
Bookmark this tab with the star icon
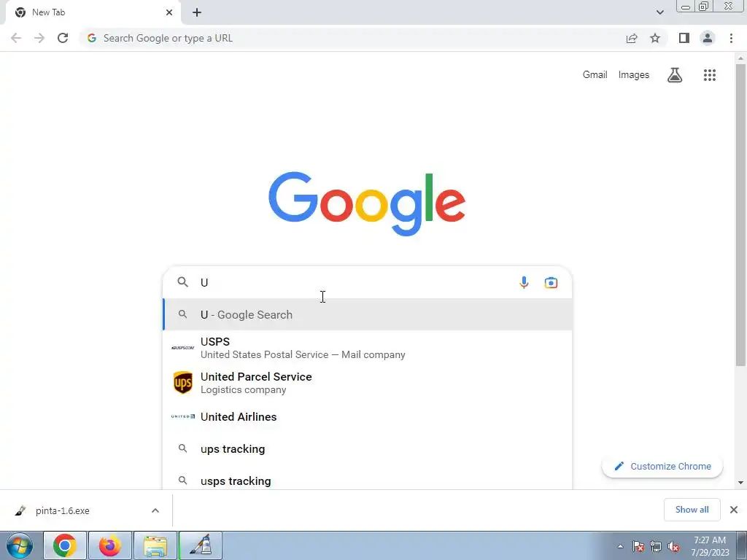tap(655, 38)
